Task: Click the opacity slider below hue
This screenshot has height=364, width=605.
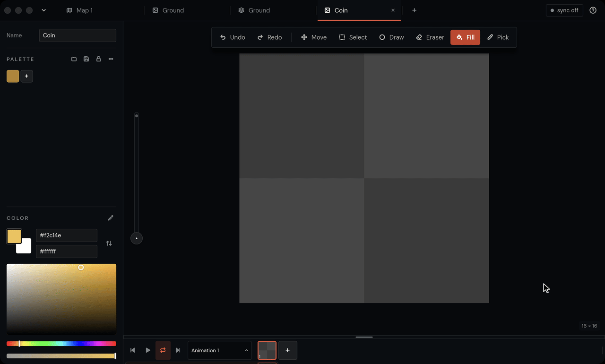Action: point(61,356)
